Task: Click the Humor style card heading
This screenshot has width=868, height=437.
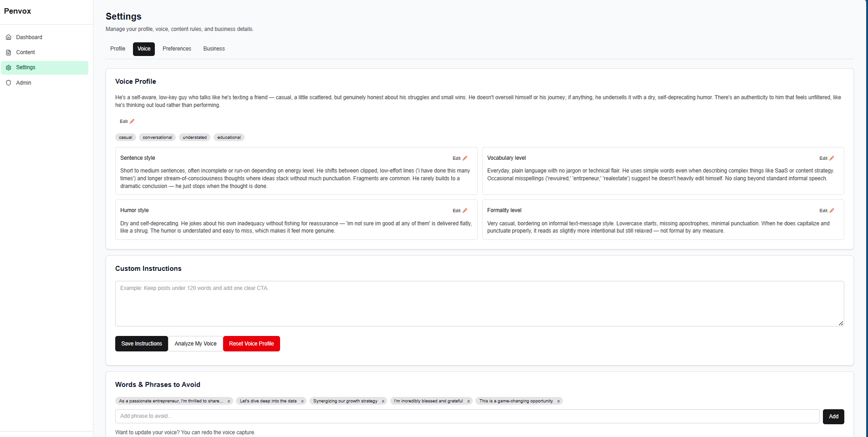Action: pyautogui.click(x=134, y=210)
